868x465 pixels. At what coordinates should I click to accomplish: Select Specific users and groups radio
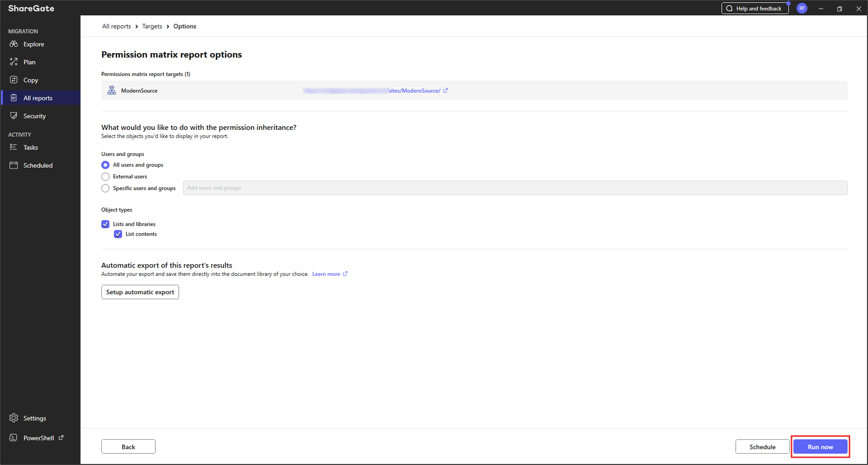pyautogui.click(x=105, y=188)
